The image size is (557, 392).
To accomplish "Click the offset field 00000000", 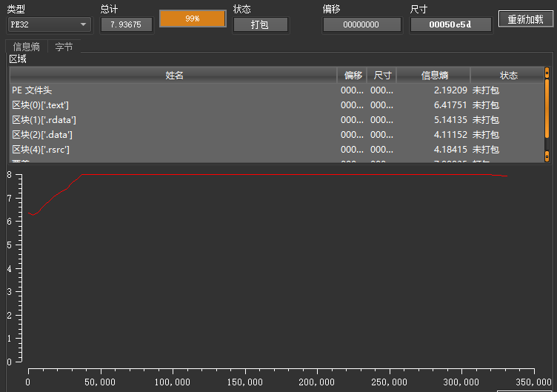I will pyautogui.click(x=361, y=24).
